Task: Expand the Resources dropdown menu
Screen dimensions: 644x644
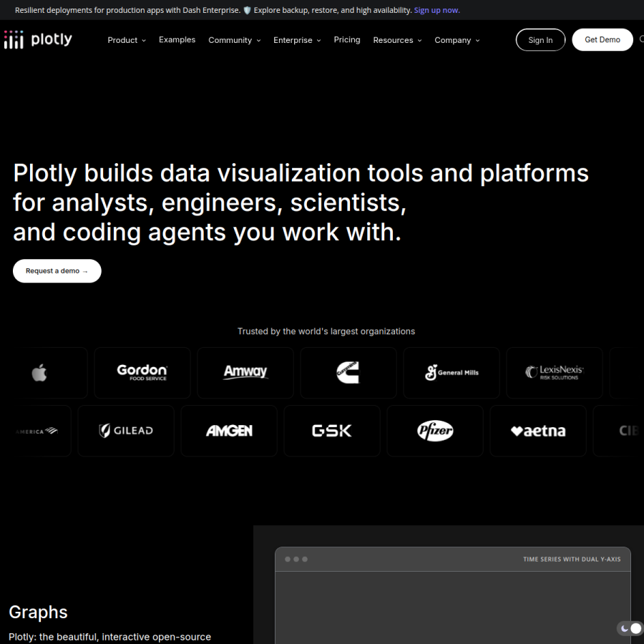Action: click(397, 40)
